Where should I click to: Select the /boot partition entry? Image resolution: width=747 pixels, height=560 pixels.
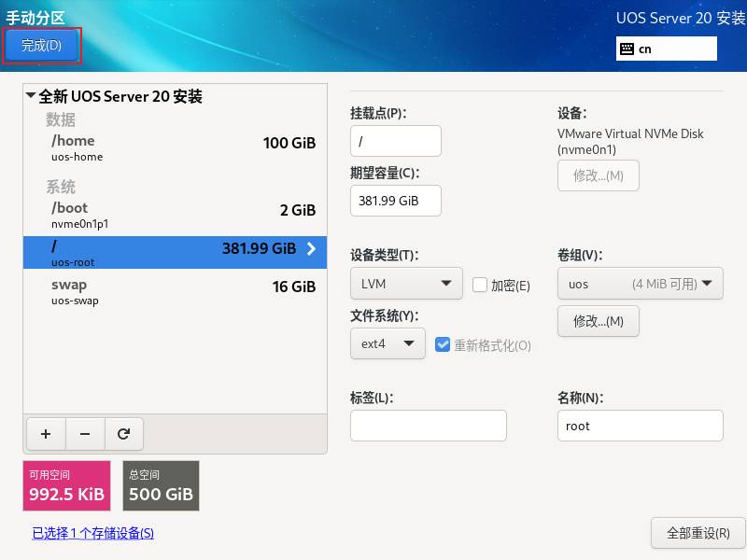pos(175,214)
